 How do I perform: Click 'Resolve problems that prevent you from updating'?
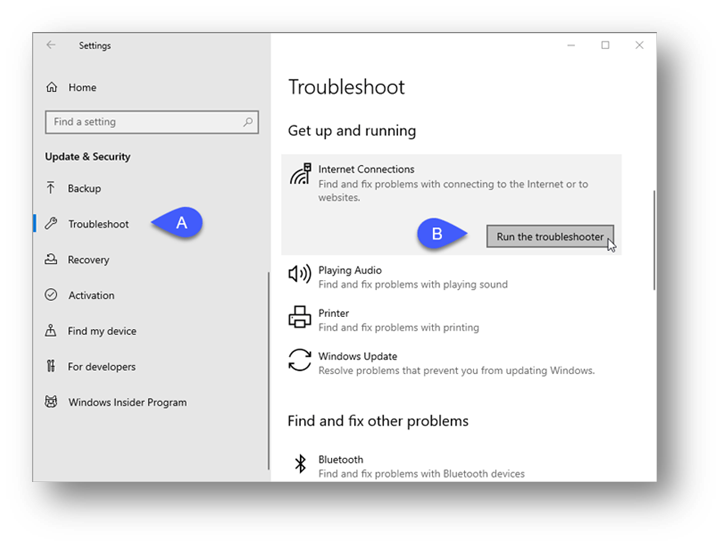pyautogui.click(x=456, y=371)
